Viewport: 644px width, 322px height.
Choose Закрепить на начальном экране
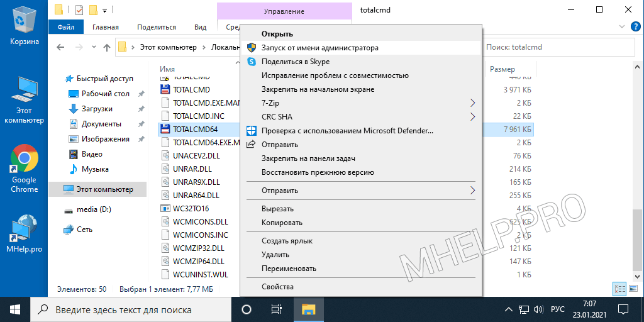360,89
